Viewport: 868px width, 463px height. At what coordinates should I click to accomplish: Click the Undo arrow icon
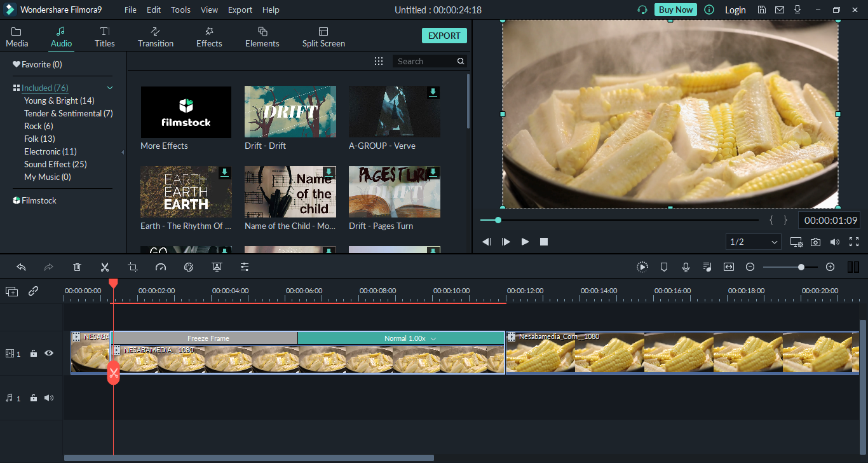[21, 267]
